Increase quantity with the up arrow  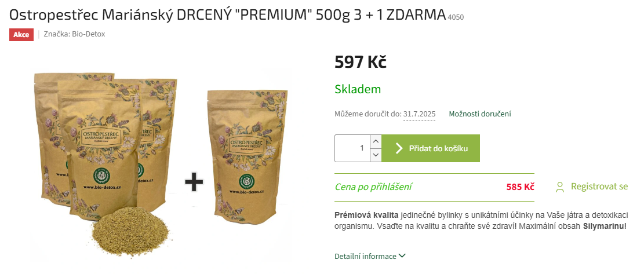pyautogui.click(x=376, y=141)
